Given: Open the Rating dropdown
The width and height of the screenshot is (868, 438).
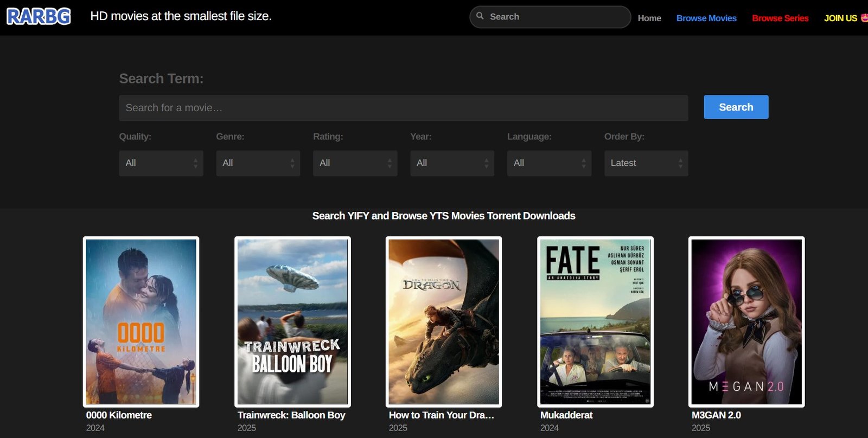Looking at the screenshot, I should [x=355, y=163].
